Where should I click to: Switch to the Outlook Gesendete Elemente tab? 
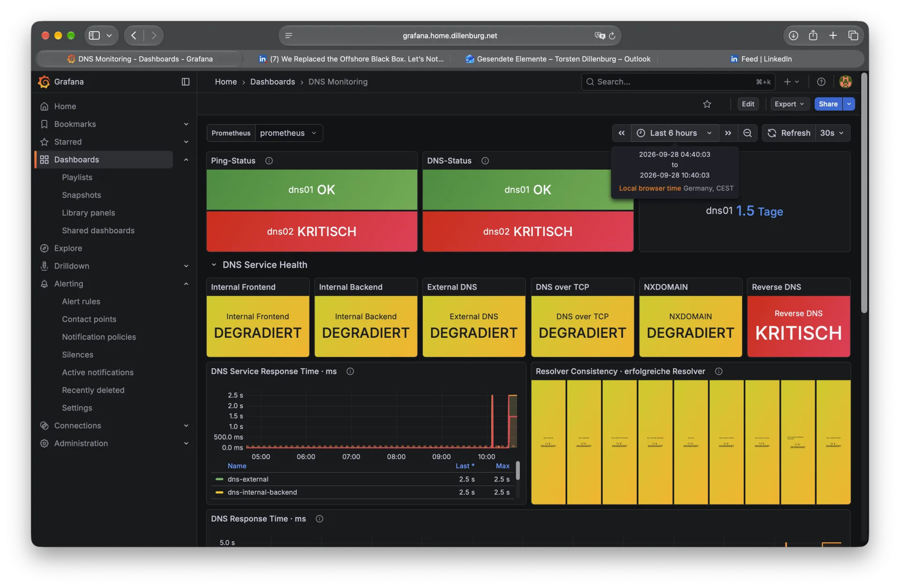point(558,59)
